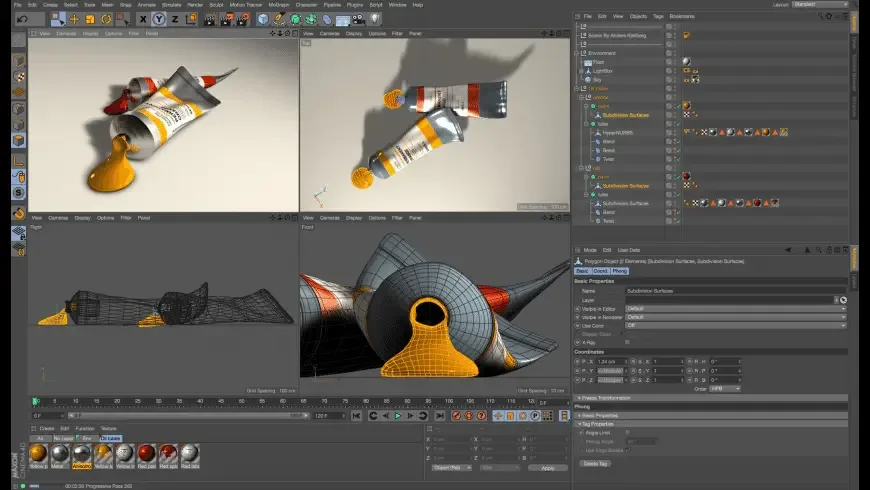Open the Visible in Renderer dropdown

click(x=736, y=317)
